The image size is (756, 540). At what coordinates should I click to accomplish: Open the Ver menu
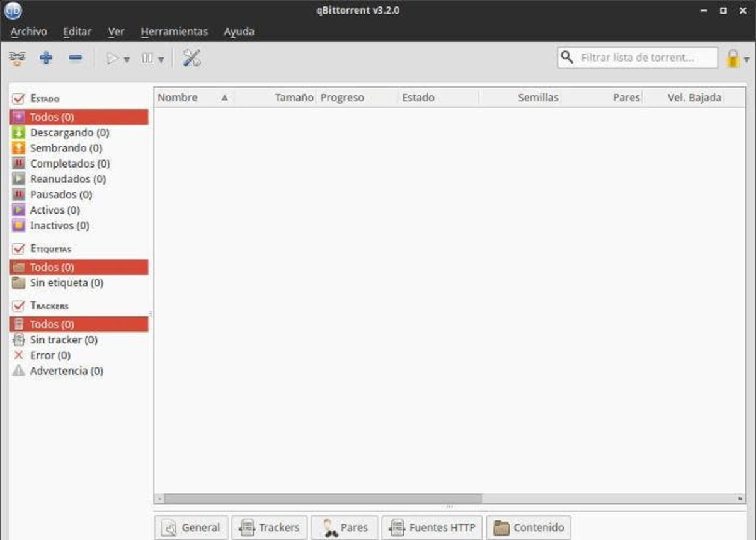pos(117,32)
